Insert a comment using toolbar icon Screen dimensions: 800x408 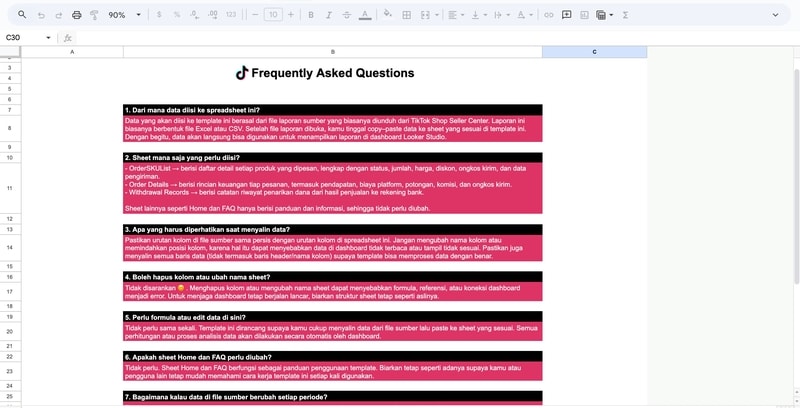[x=567, y=15]
